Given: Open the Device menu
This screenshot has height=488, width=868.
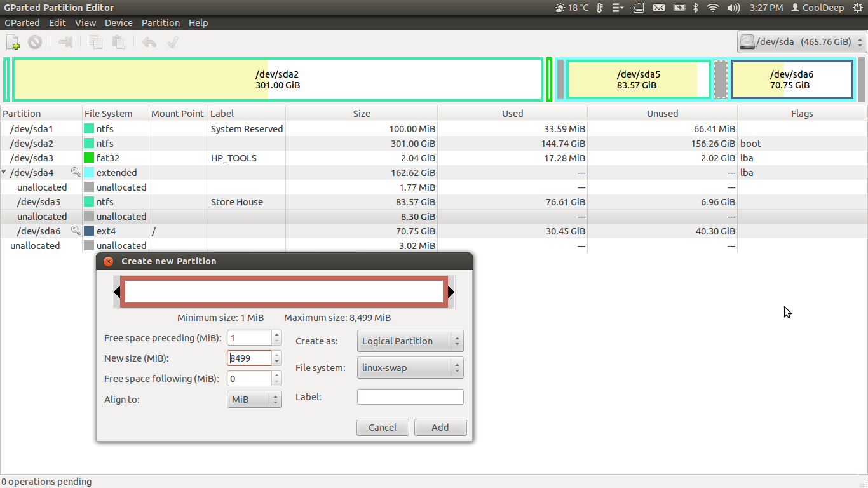Looking at the screenshot, I should pyautogui.click(x=119, y=23).
